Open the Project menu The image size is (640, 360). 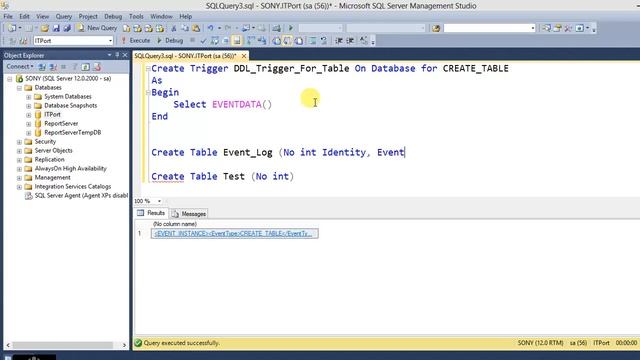tap(88, 17)
